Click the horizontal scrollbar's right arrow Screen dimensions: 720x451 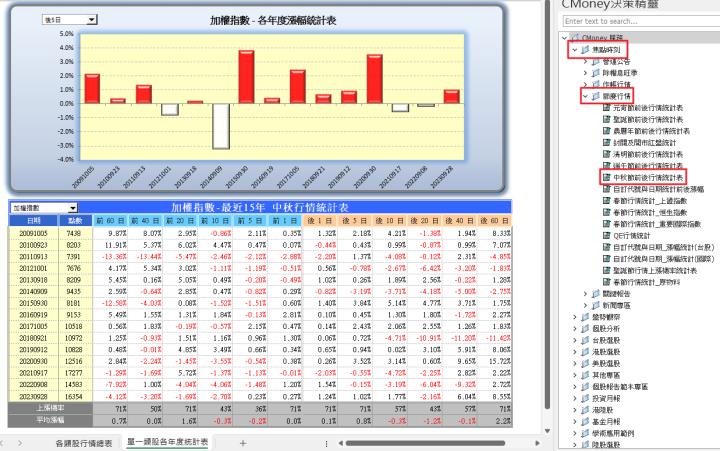coord(538,443)
